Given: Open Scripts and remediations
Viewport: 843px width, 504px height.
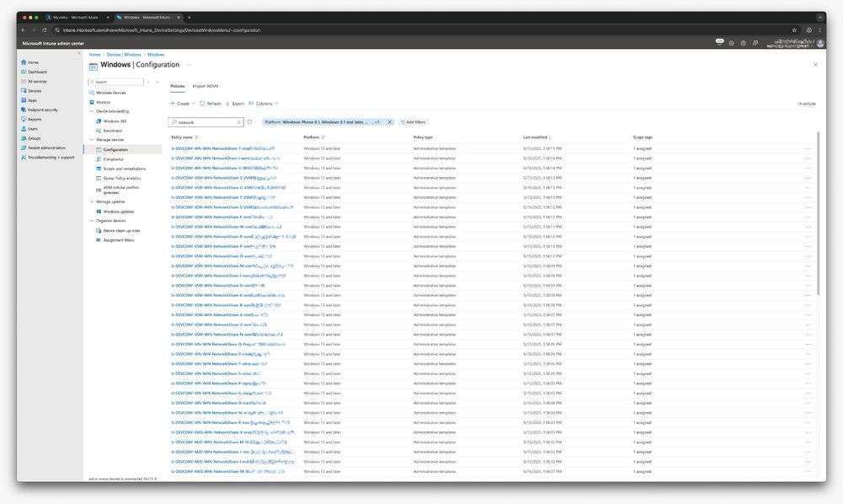Looking at the screenshot, I should pyautogui.click(x=121, y=169).
